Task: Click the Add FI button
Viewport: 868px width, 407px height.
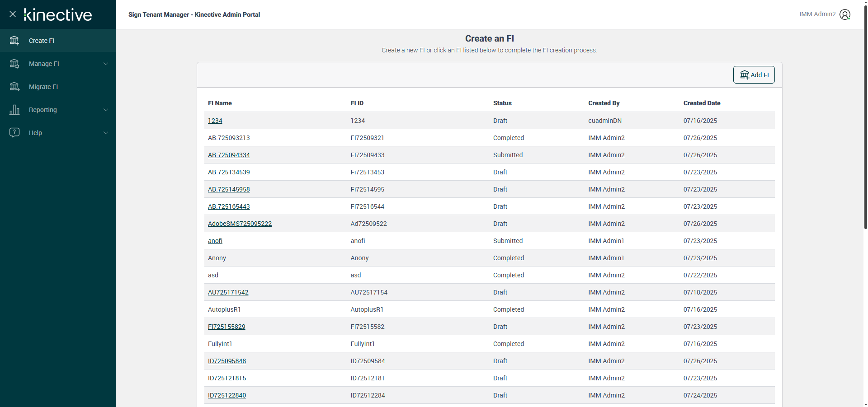Action: [x=754, y=75]
